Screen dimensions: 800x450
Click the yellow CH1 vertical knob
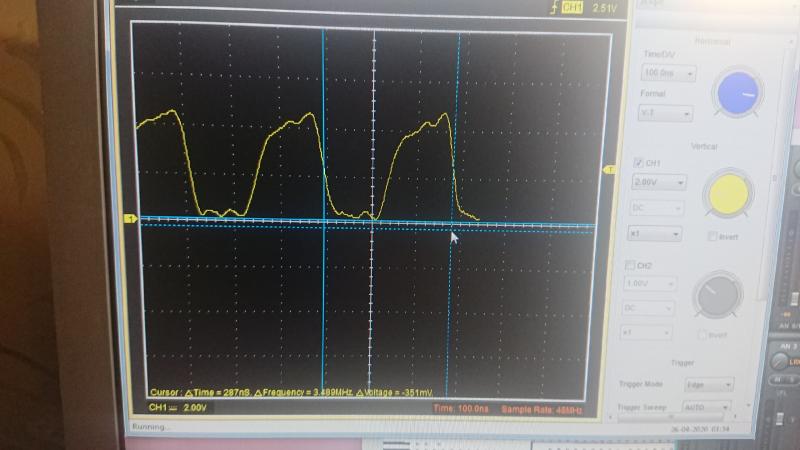click(730, 193)
